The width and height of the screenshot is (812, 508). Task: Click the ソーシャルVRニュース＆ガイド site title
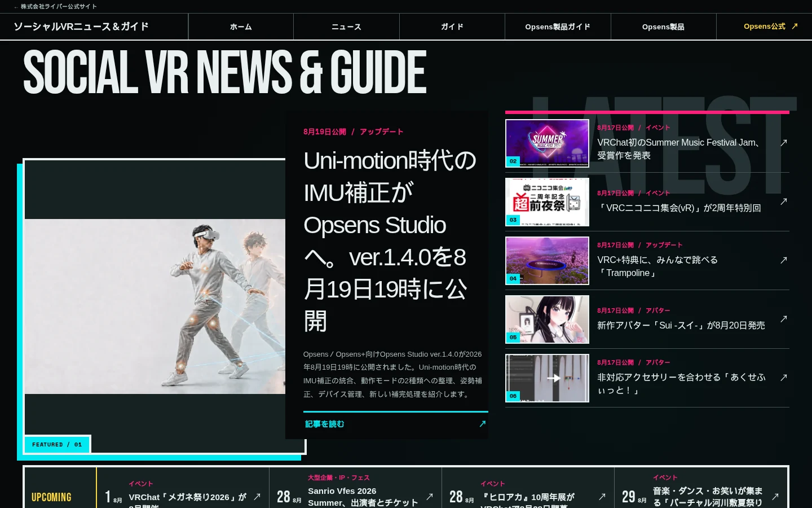[81, 27]
